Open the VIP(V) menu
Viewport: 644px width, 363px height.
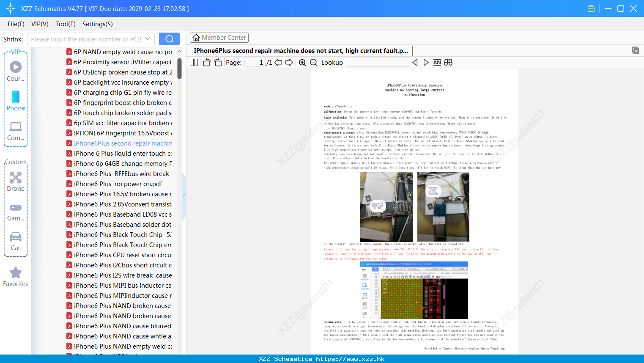[40, 24]
